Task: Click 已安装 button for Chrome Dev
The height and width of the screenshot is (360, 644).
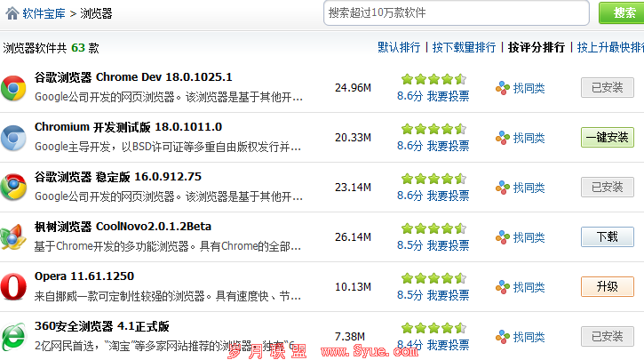Action: coord(608,87)
